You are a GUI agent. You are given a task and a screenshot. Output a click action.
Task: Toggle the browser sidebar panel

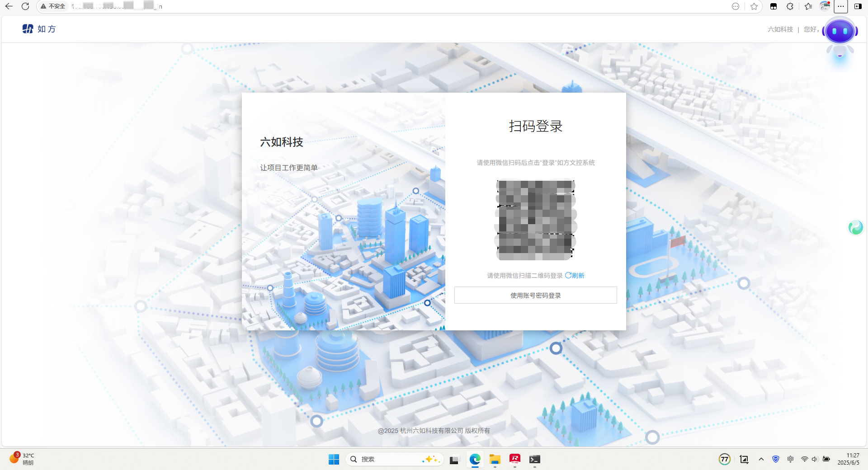coord(858,6)
